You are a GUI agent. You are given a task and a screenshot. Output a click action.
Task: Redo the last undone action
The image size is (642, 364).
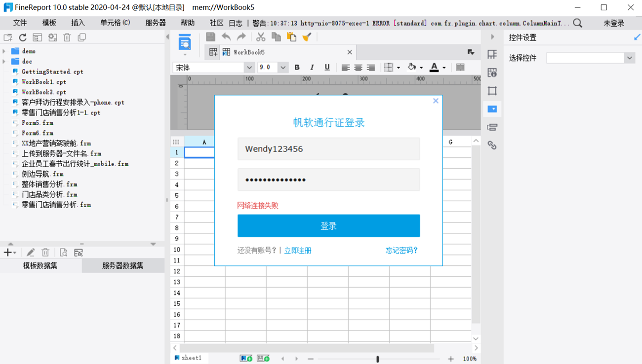point(241,37)
